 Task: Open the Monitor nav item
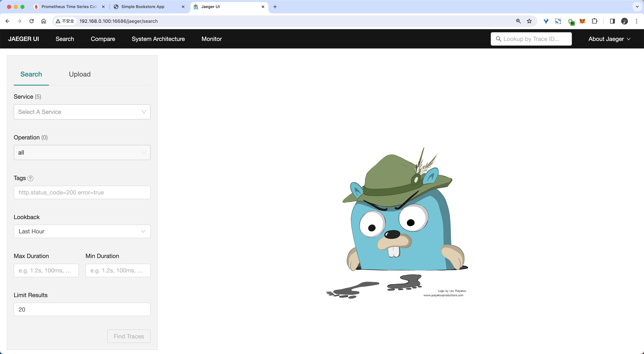pos(211,39)
